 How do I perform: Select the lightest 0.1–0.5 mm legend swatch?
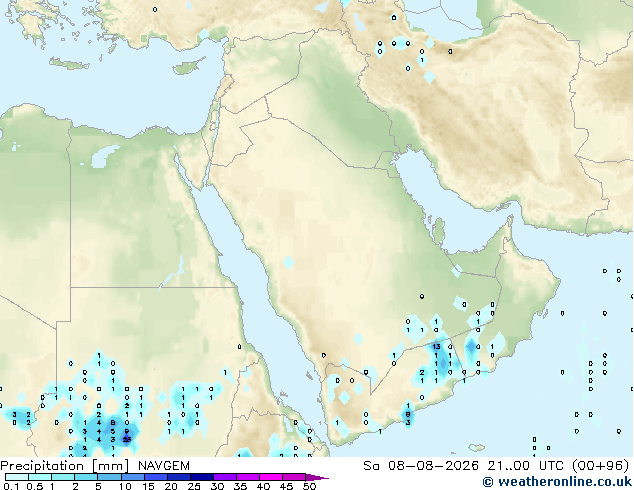pyautogui.click(x=17, y=477)
